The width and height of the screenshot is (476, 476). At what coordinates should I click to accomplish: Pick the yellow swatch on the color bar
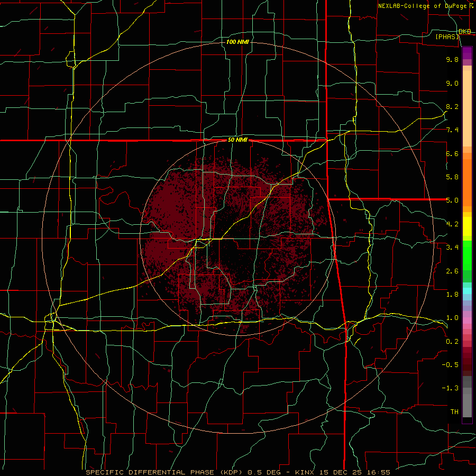(467, 226)
